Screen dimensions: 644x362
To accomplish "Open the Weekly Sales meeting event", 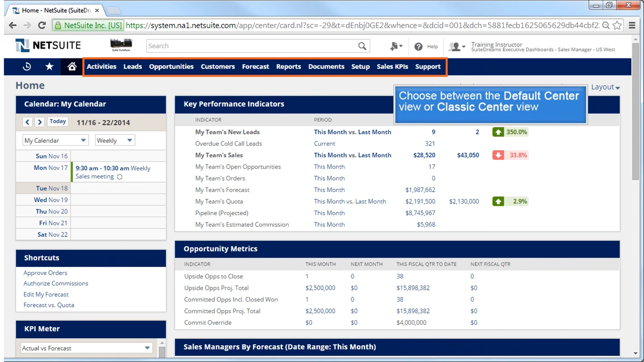I will [x=113, y=172].
